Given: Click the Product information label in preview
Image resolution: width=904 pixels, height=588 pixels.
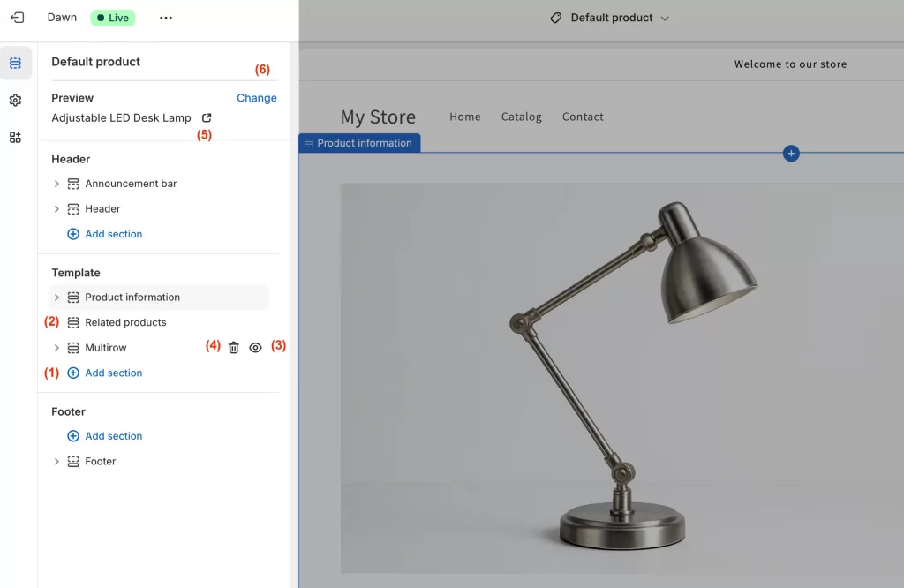Looking at the screenshot, I should (x=359, y=143).
